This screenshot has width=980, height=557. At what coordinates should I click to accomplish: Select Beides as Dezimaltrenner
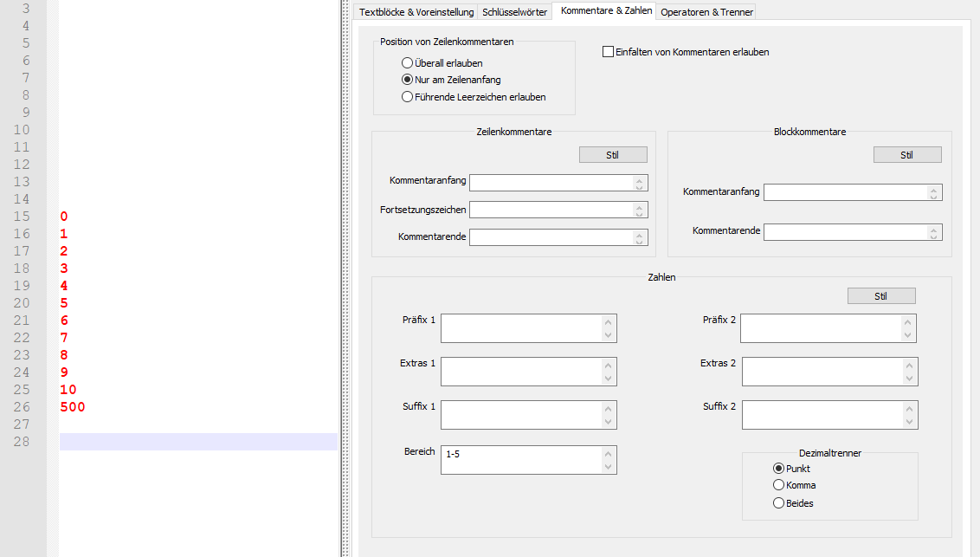(793, 503)
